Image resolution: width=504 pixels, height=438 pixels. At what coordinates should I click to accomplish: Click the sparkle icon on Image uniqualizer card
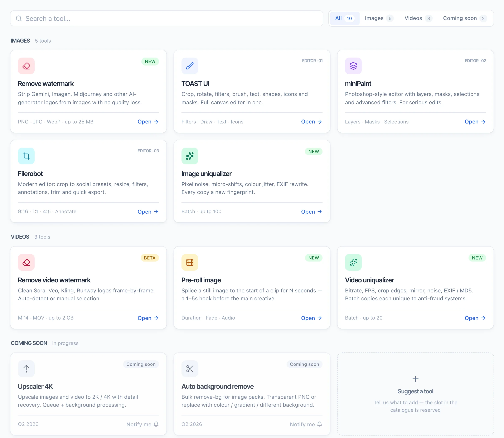coord(190,156)
